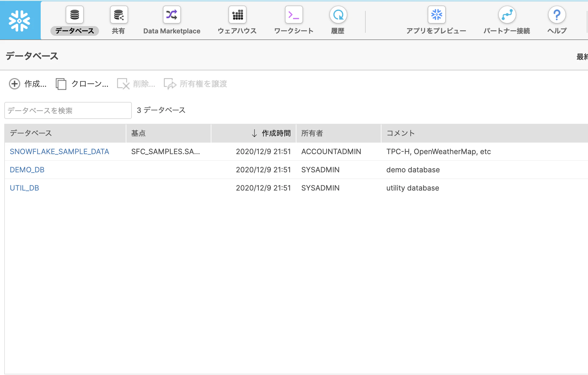This screenshot has height=375, width=588.
Task: Select the utility database row comment
Action: [x=412, y=188]
